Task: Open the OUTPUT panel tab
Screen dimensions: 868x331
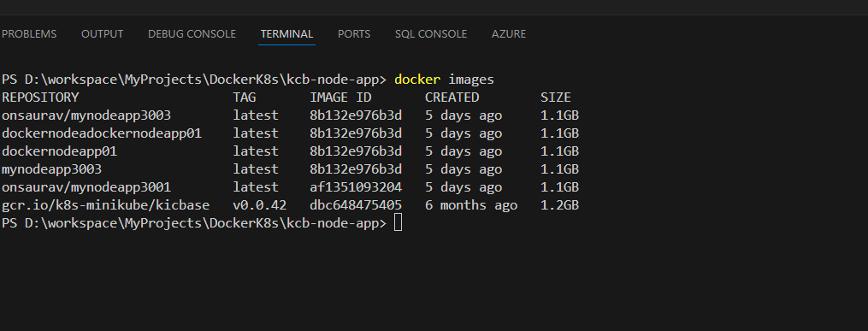Action: (103, 33)
